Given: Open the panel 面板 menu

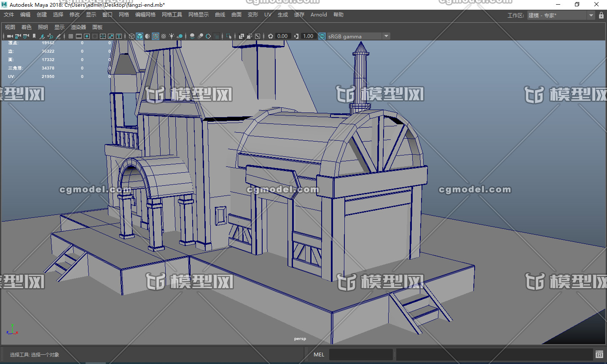Looking at the screenshot, I should coord(97,27).
